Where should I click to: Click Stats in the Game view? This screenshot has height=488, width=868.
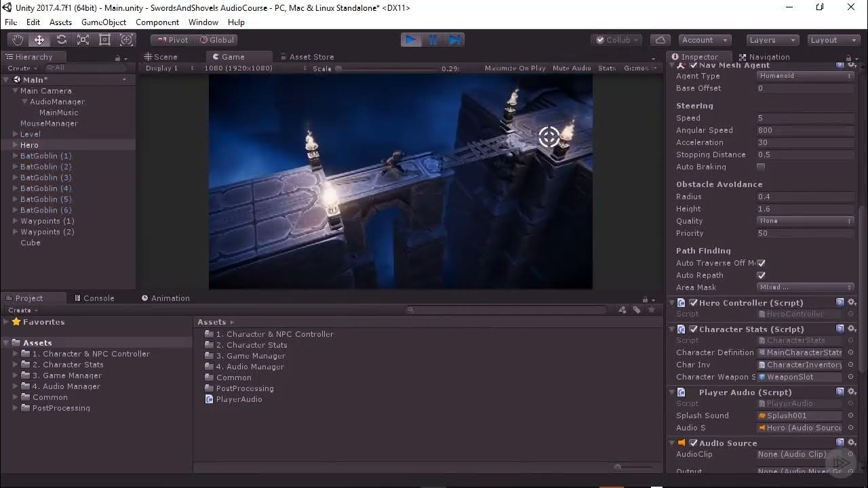(x=607, y=68)
